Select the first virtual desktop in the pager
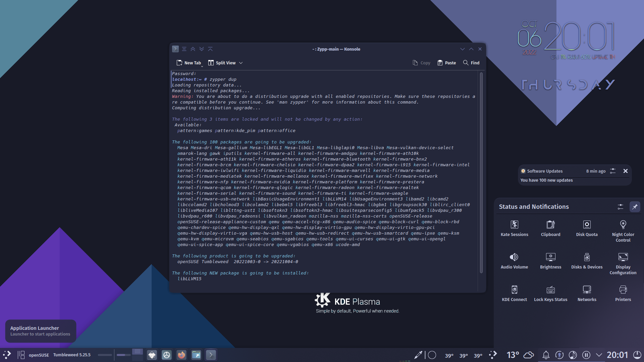644x362 pixels. (137, 352)
